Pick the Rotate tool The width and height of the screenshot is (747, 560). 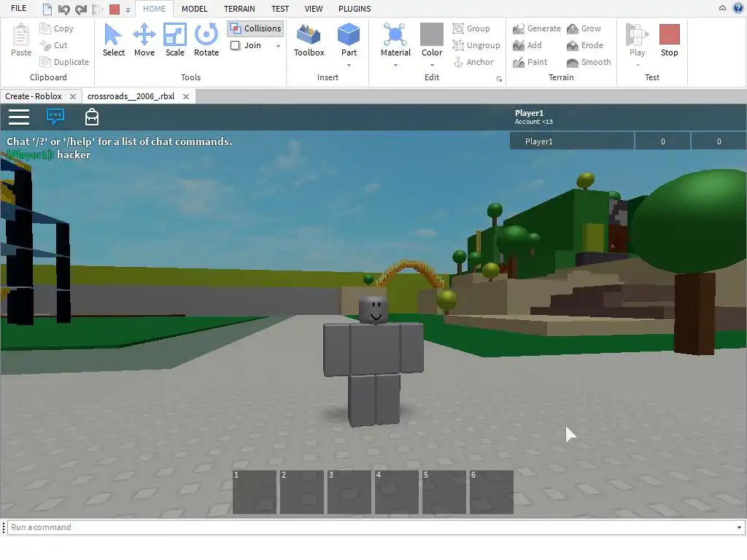[x=206, y=40]
